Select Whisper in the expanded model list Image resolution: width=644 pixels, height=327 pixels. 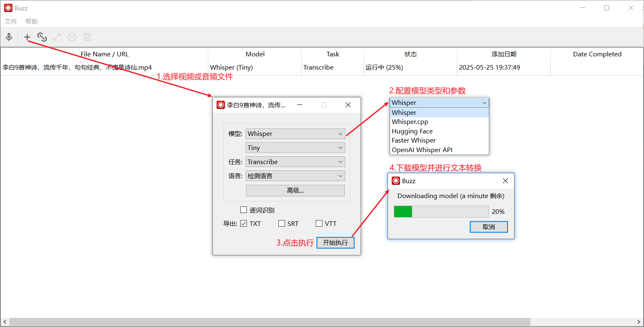[x=439, y=113]
